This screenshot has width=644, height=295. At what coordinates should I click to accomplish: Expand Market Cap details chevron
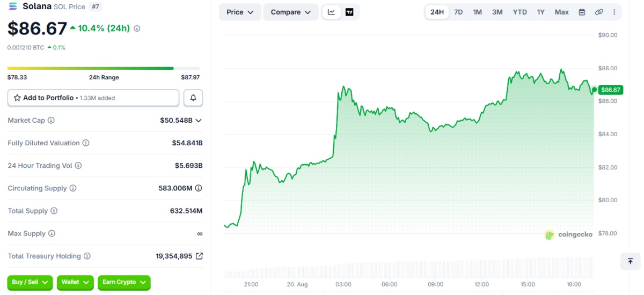tap(199, 121)
